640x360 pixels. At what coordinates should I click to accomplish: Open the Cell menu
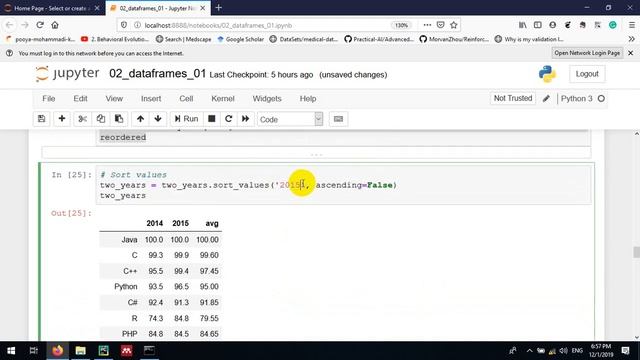click(186, 99)
